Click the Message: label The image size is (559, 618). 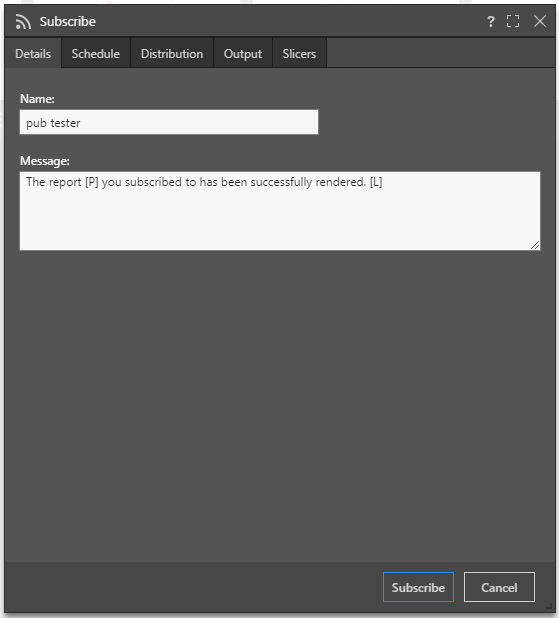tap(45, 161)
